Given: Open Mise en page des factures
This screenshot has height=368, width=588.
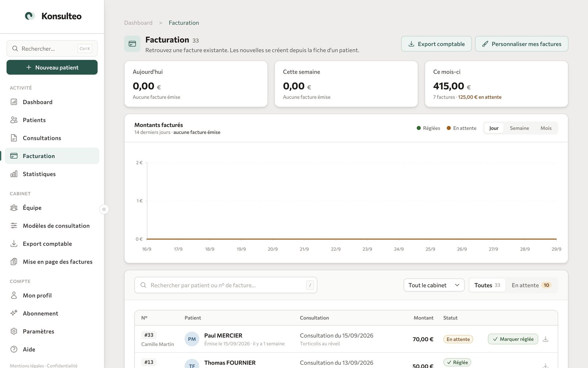Looking at the screenshot, I should pyautogui.click(x=52, y=262).
